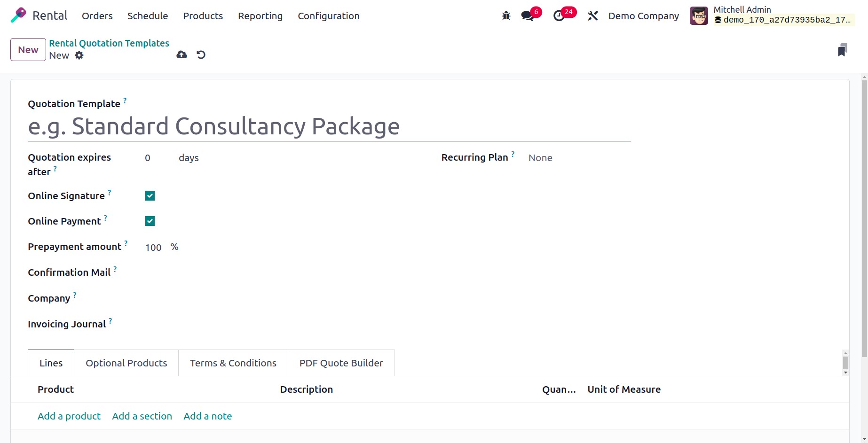Click the main page vertical scrollbar

864,218
